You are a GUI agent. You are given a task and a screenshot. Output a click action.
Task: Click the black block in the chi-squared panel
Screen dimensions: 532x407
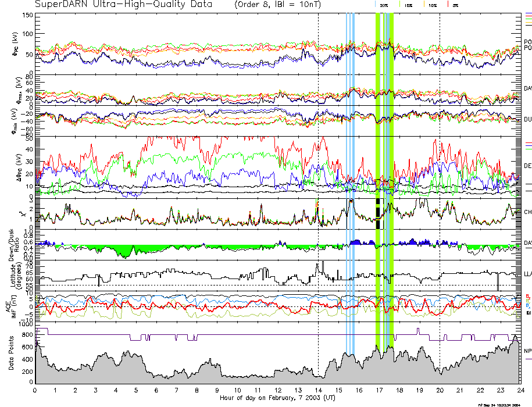coord(378,214)
